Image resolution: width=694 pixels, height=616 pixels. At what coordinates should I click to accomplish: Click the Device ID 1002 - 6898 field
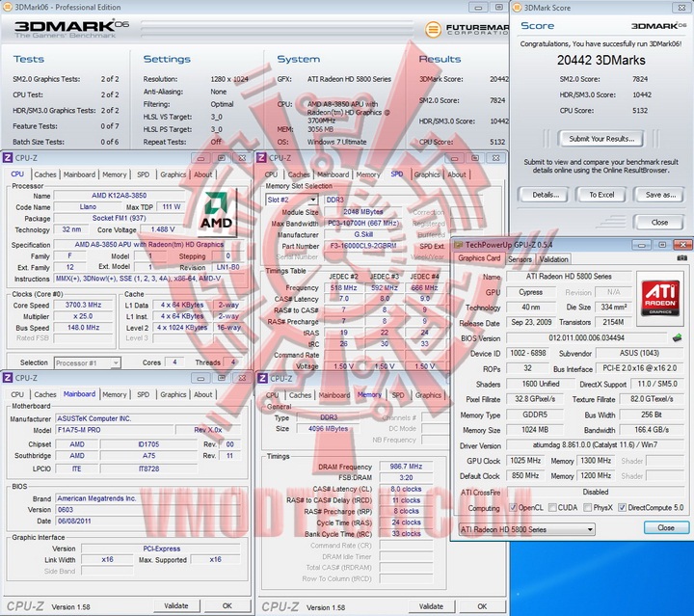[x=528, y=353]
